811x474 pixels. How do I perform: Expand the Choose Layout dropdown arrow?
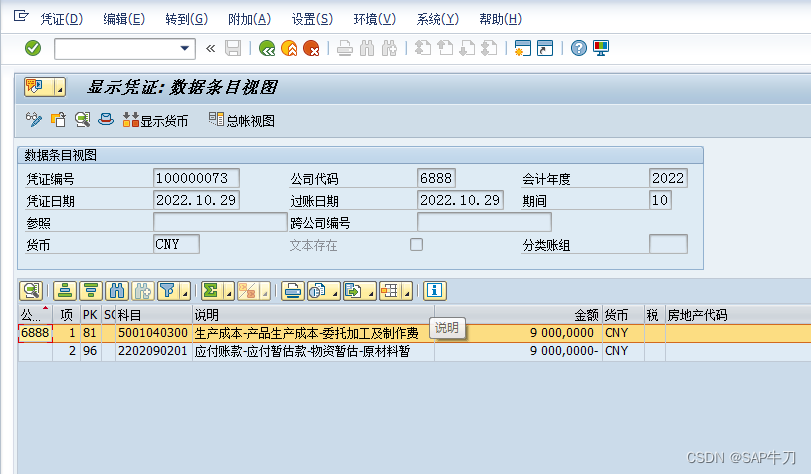point(407,291)
